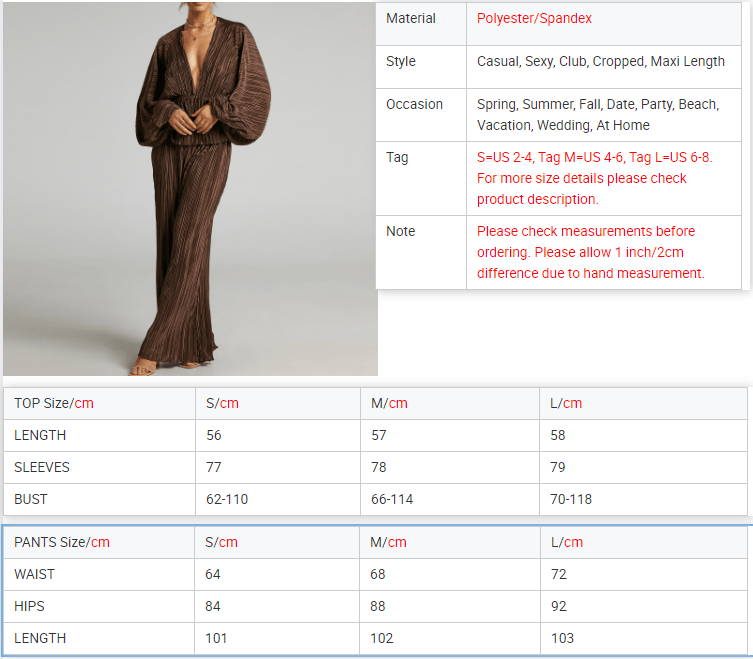Click the M/cm column header in TOP table
The width and height of the screenshot is (753, 659).
[x=388, y=404]
